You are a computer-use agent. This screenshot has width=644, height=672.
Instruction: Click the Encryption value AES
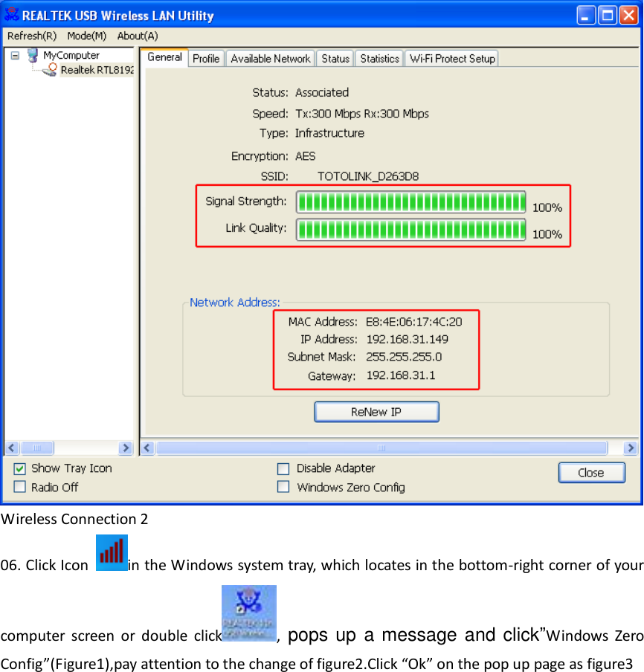(x=306, y=156)
